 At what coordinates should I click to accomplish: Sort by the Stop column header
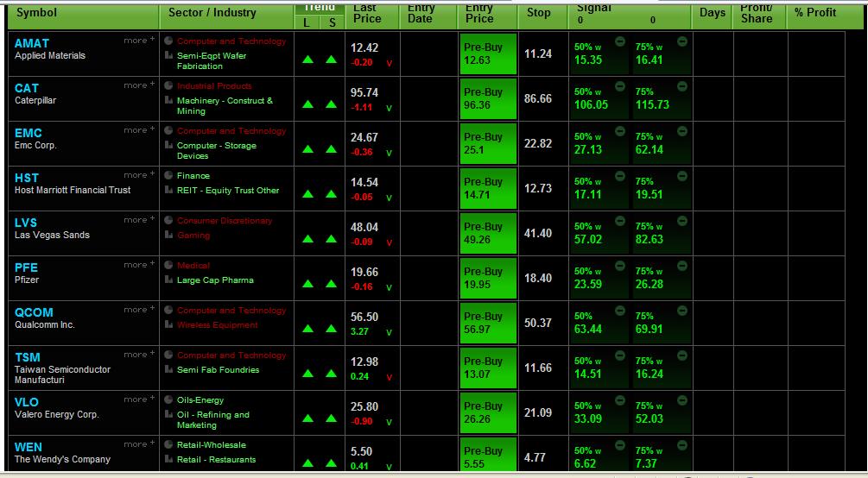[x=539, y=12]
